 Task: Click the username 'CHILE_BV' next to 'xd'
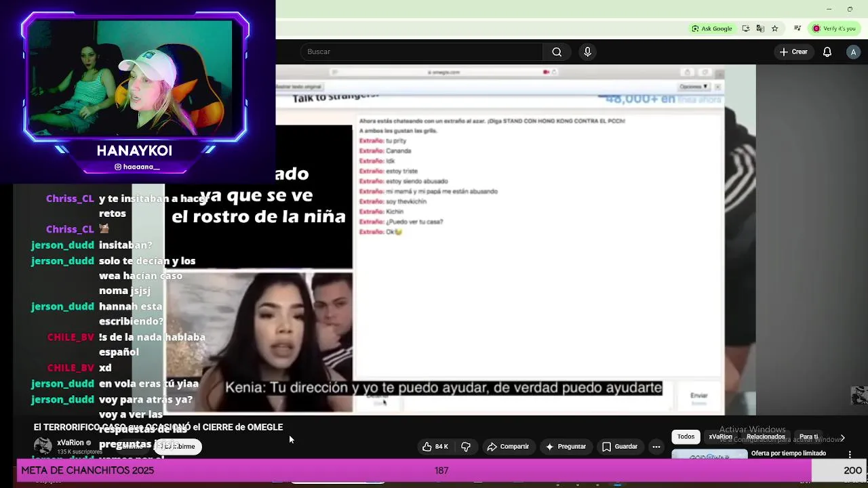pyautogui.click(x=71, y=367)
